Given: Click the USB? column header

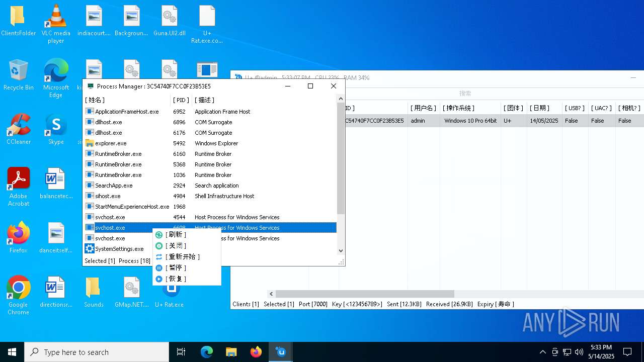Looking at the screenshot, I should 575,108.
